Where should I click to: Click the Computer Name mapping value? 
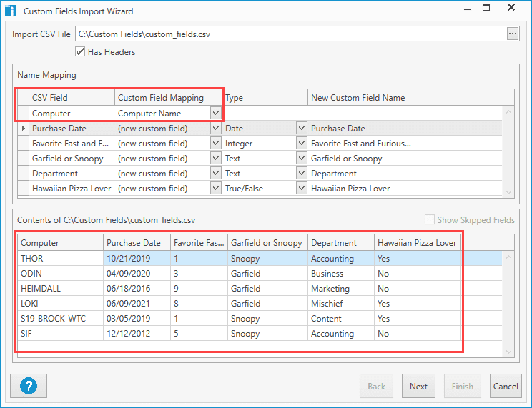[149, 114]
